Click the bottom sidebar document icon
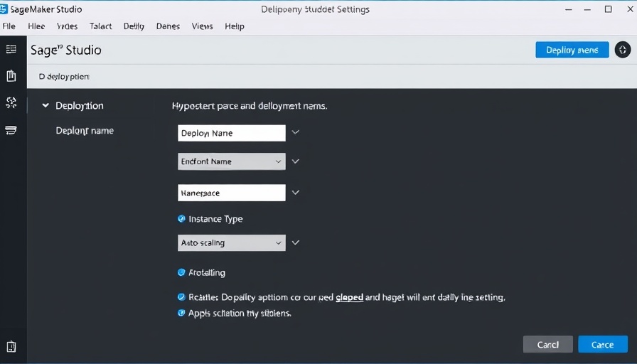The height and width of the screenshot is (364, 637). (x=11, y=346)
